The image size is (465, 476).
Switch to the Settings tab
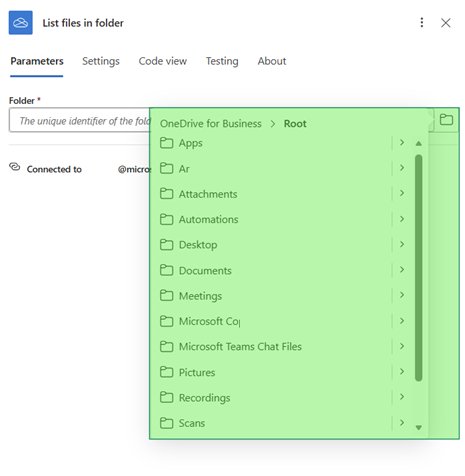[101, 61]
